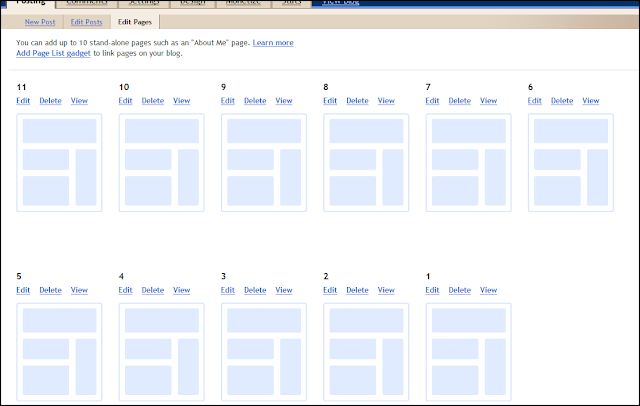Image resolution: width=640 pixels, height=406 pixels.
Task: View page 11
Action: [x=79, y=100]
